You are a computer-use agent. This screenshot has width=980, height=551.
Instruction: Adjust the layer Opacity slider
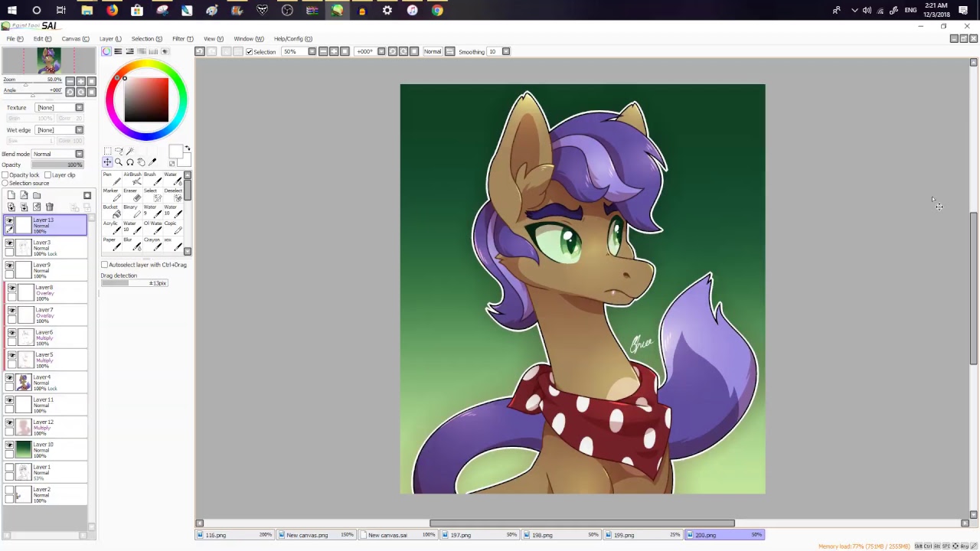point(57,165)
